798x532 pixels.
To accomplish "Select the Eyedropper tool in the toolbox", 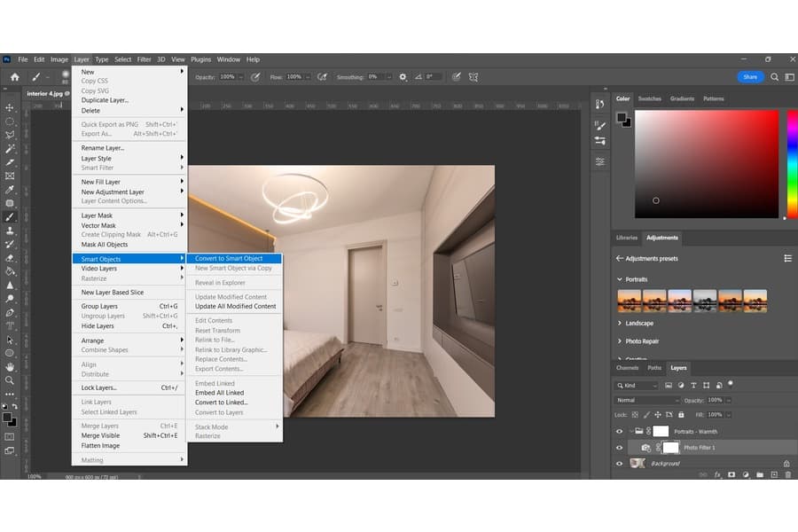I will pyautogui.click(x=10, y=190).
